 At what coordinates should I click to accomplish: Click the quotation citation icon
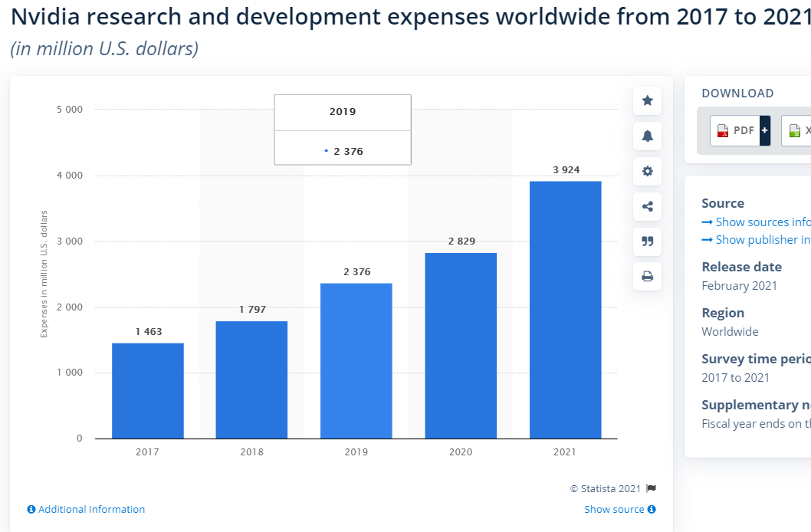(647, 241)
